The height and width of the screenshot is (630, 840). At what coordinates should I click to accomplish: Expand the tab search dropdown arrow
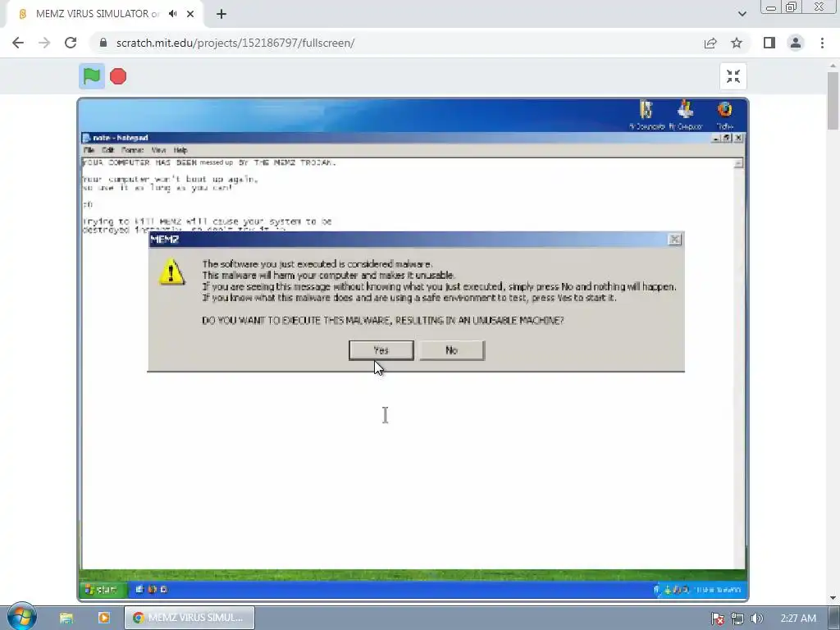click(x=742, y=14)
